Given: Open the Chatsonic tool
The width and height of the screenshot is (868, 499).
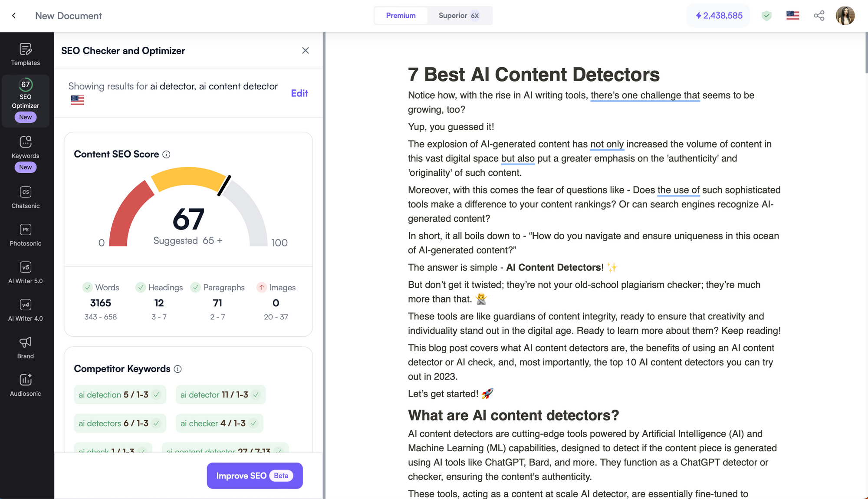Looking at the screenshot, I should 25,197.
